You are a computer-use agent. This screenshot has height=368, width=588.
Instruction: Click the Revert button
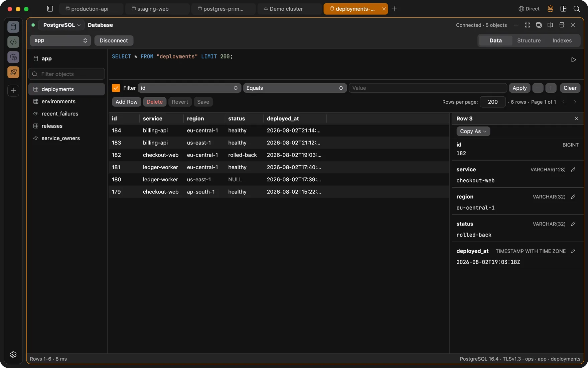tap(180, 102)
